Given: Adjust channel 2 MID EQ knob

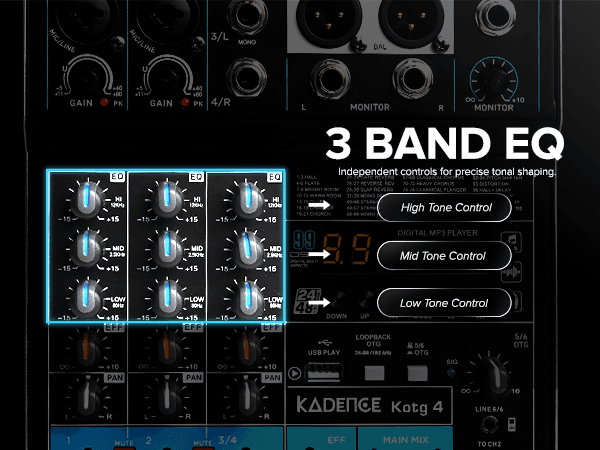Looking at the screenshot, I should [167, 247].
